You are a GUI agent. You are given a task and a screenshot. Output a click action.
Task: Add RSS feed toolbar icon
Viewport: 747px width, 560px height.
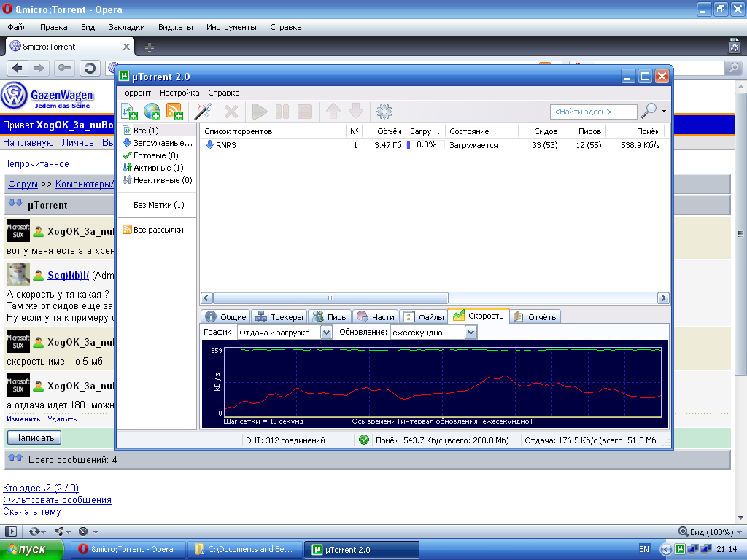click(x=174, y=112)
